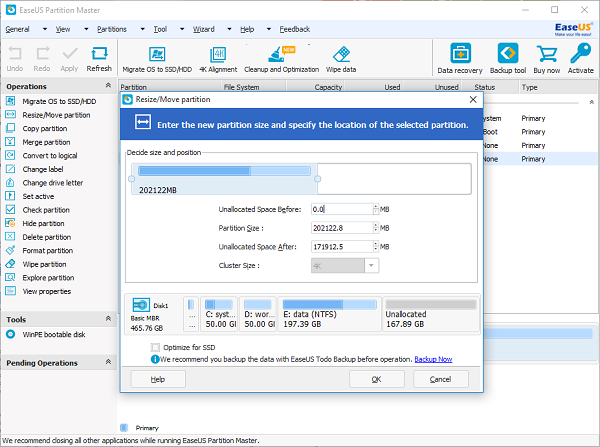Select the C: system partition block

[x=219, y=314]
